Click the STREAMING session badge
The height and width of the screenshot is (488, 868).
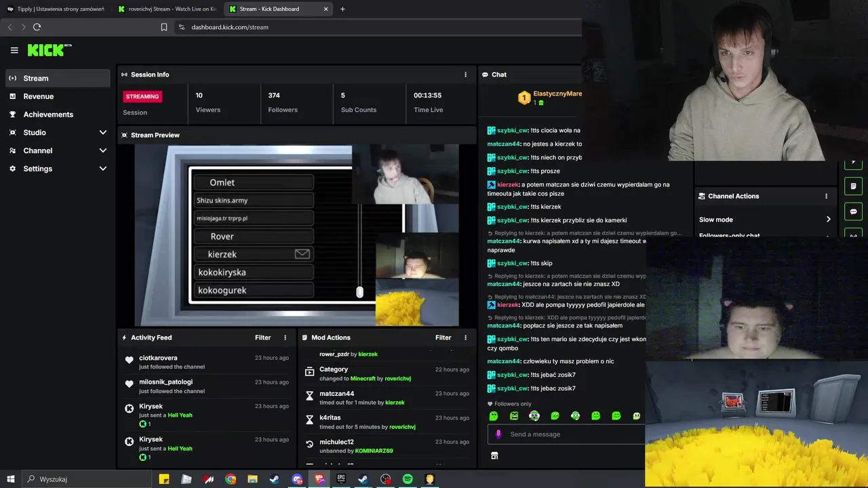tap(142, 96)
